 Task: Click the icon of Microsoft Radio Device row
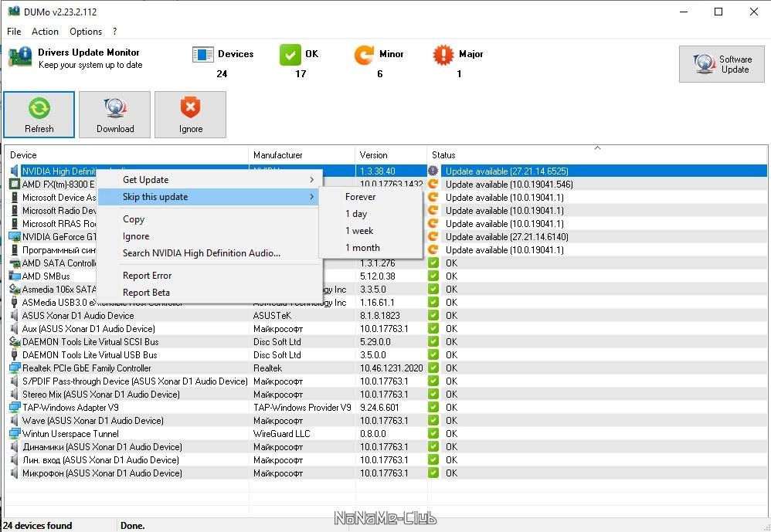point(15,210)
